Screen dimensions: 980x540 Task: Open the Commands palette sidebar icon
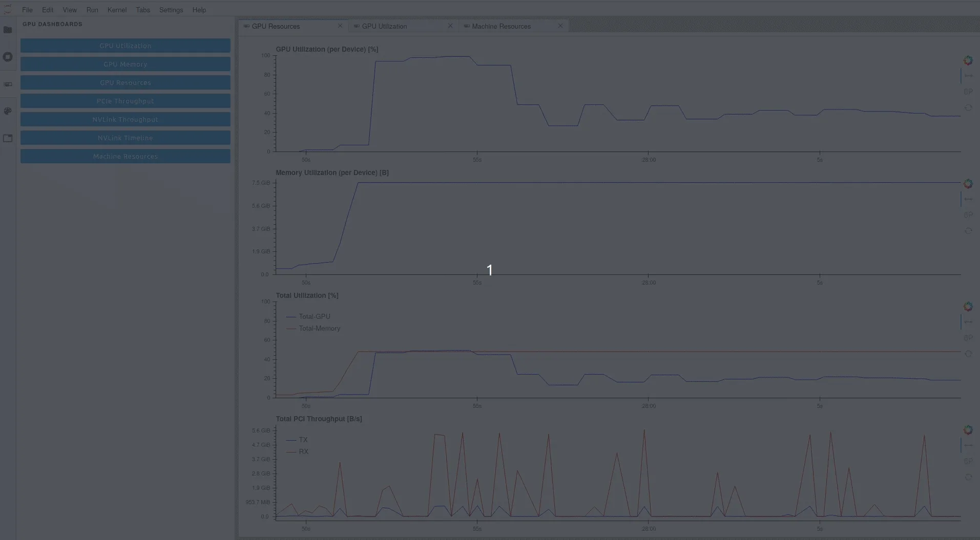pyautogui.click(x=8, y=111)
